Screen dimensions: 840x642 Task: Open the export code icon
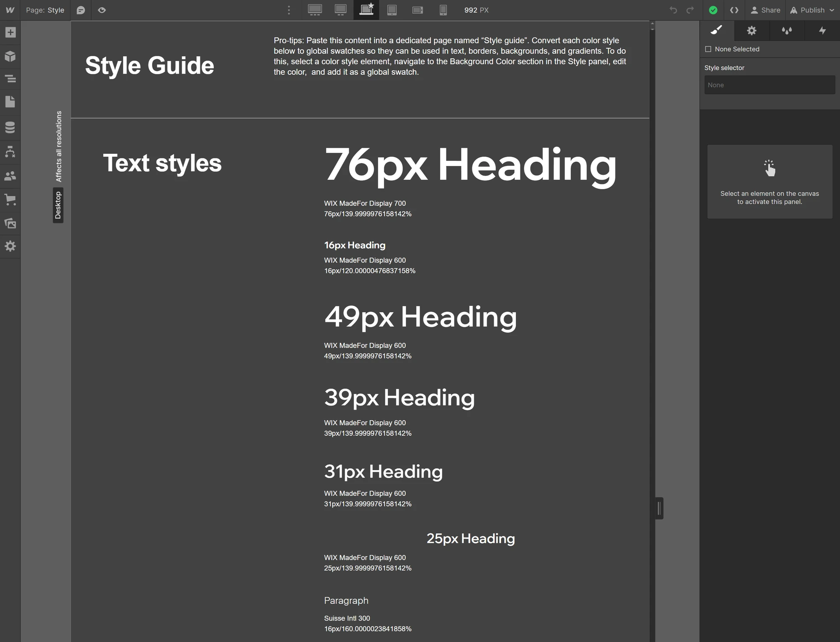coord(734,10)
